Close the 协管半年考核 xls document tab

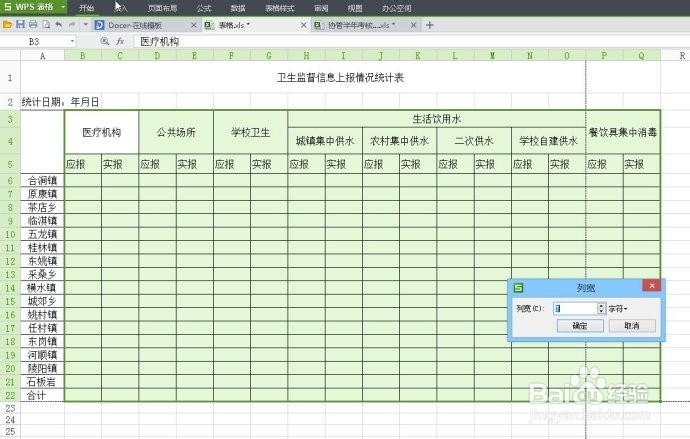point(413,26)
